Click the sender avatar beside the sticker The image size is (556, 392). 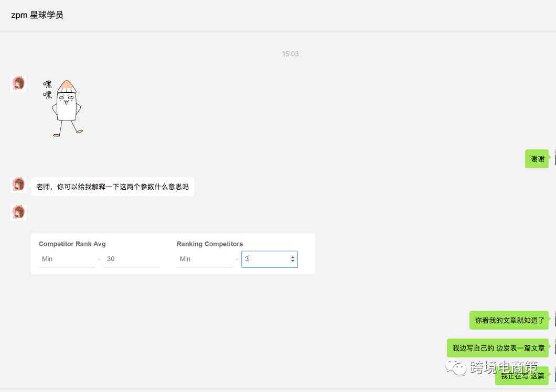point(19,83)
